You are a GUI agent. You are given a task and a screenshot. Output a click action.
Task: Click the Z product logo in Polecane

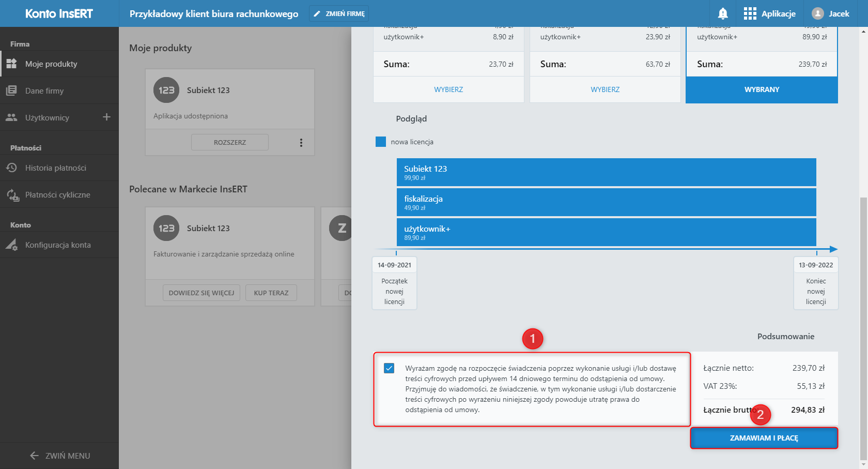[x=340, y=228]
